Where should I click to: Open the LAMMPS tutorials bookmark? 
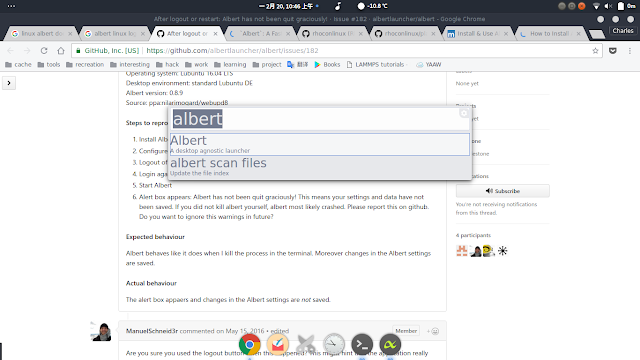point(376,64)
